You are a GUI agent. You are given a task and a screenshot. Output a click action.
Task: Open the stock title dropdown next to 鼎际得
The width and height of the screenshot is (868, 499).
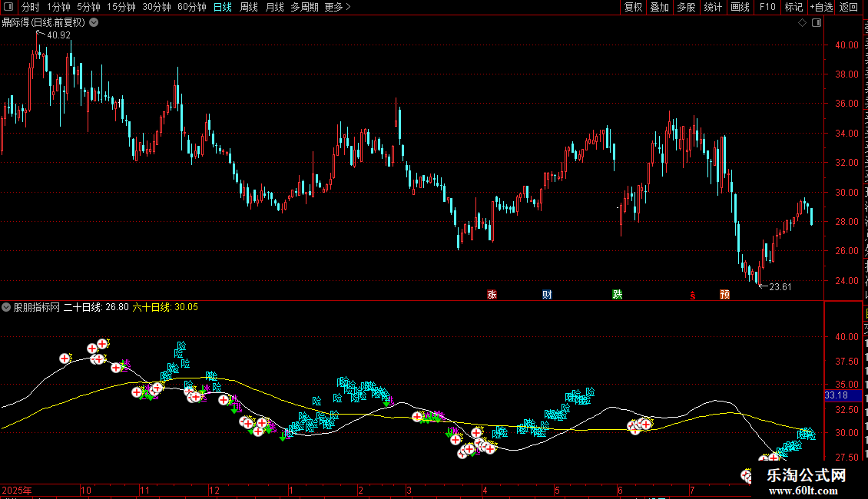94,23
